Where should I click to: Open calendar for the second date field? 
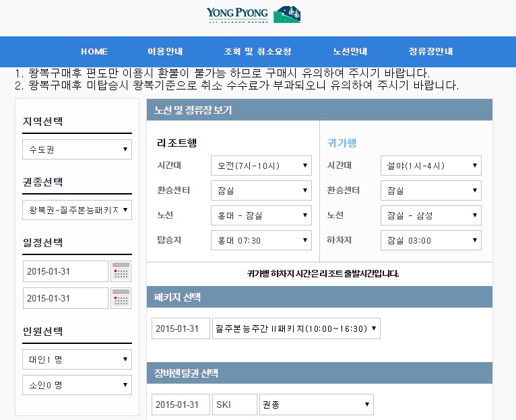121,298
